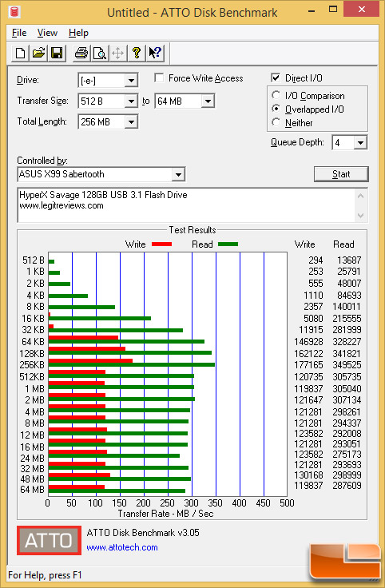Image resolution: width=385 pixels, height=588 pixels.
Task: Start the benchmark test
Action: (341, 174)
